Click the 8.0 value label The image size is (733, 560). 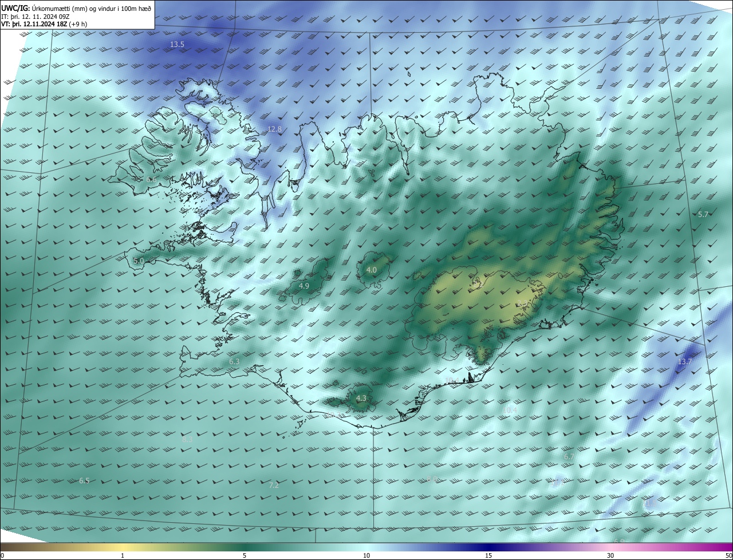click(x=432, y=479)
